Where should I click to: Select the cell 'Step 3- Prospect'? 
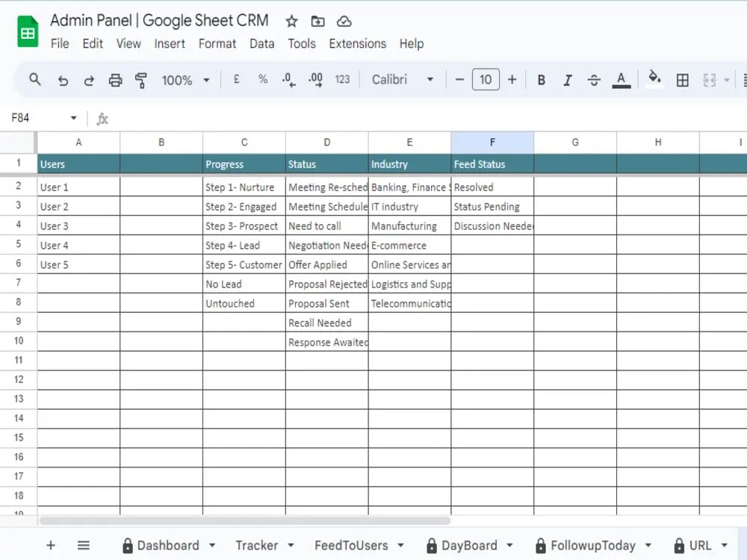pyautogui.click(x=244, y=225)
